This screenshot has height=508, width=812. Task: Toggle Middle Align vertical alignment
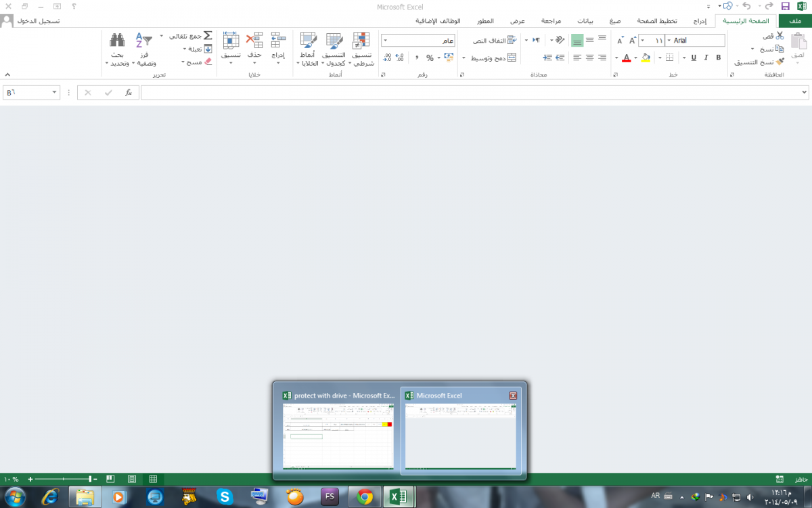point(589,41)
